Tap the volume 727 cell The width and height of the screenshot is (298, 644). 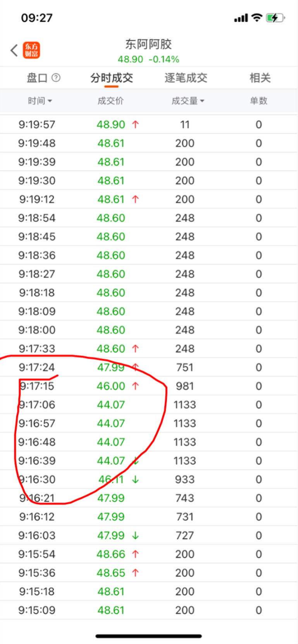point(185,536)
